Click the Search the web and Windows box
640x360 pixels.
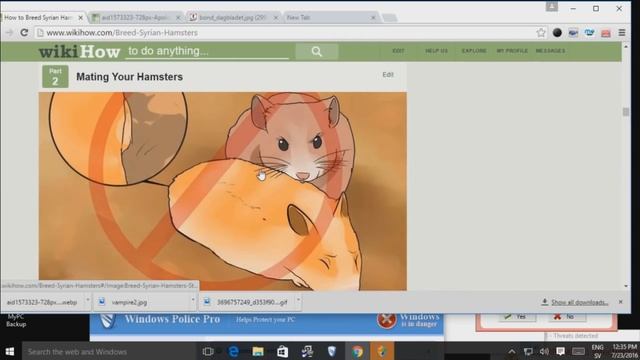pos(109,351)
